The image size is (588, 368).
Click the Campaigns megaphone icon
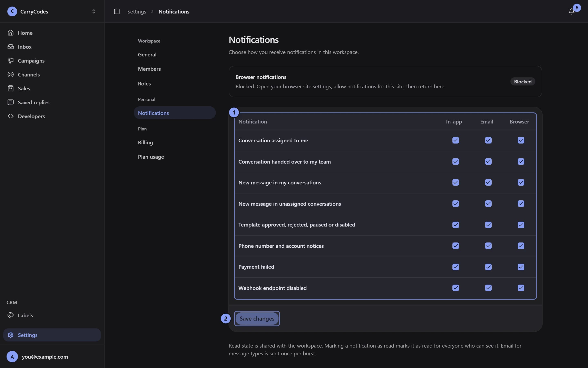click(10, 60)
